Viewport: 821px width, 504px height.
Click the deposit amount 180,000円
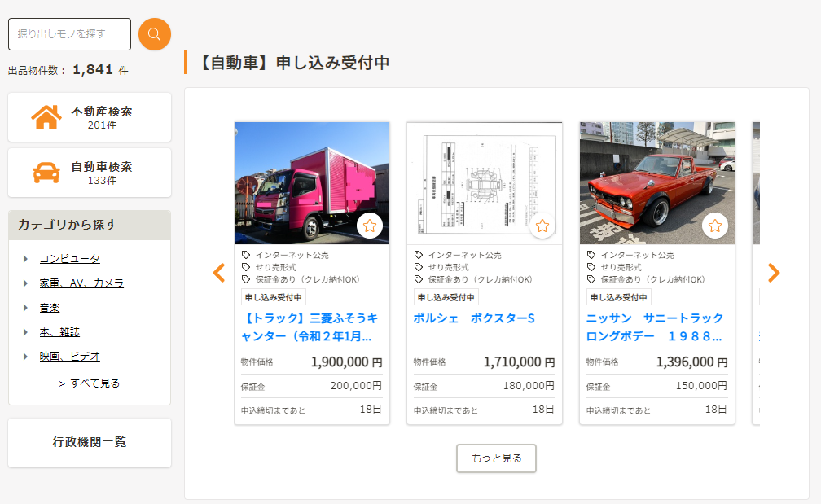coord(529,386)
